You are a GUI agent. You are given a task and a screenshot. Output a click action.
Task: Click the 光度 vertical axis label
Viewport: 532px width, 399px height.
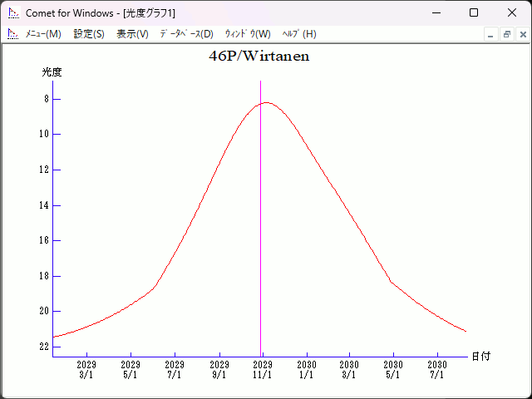pyautogui.click(x=52, y=72)
